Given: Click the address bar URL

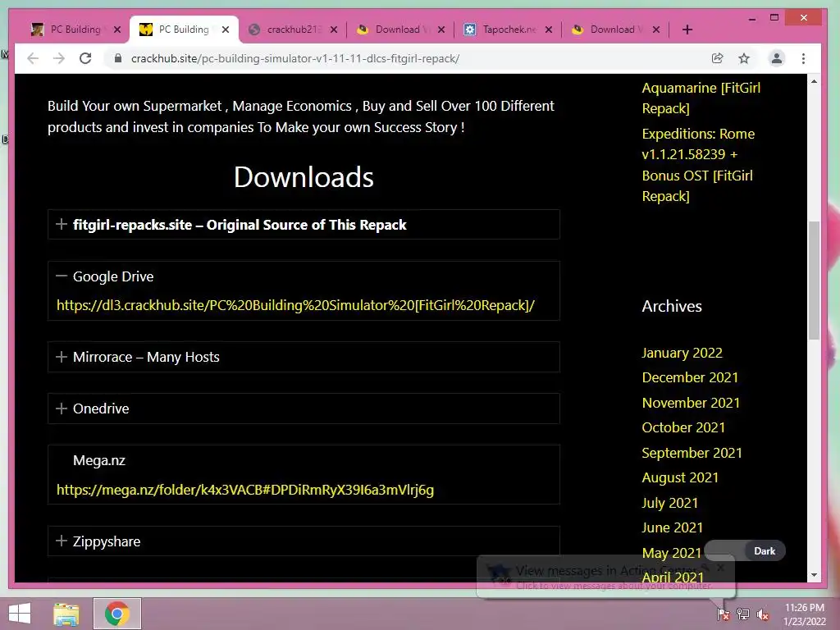Looking at the screenshot, I should [x=295, y=58].
